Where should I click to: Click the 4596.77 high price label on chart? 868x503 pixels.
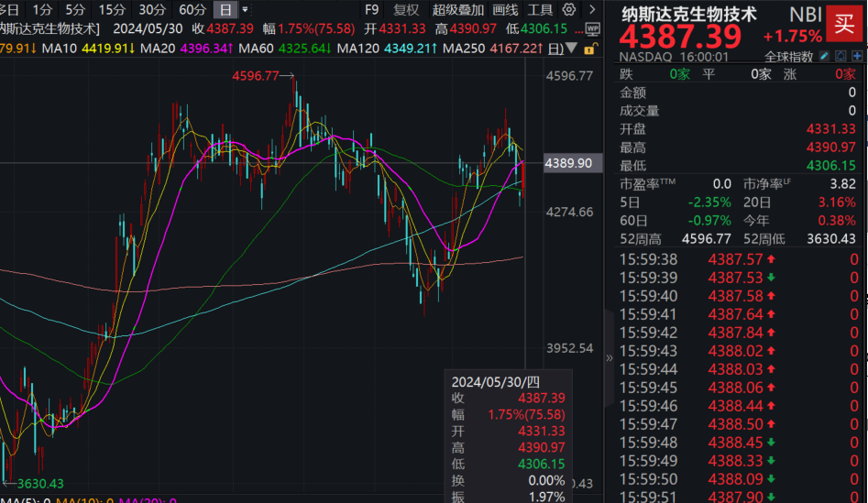click(256, 76)
